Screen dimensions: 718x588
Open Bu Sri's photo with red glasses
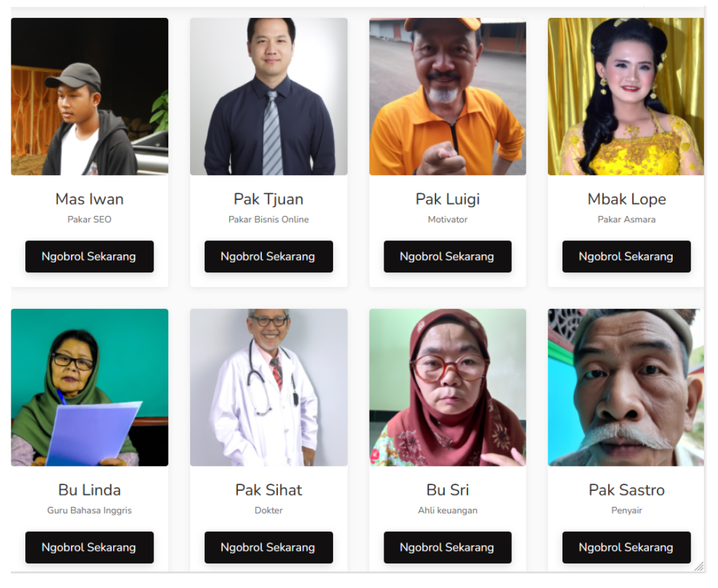447,387
